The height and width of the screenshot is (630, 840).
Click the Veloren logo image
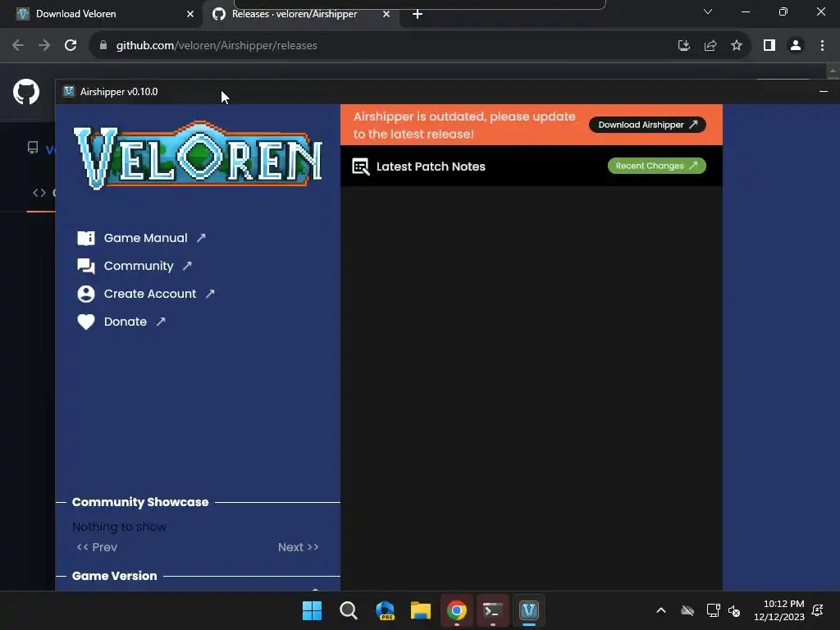point(198,155)
